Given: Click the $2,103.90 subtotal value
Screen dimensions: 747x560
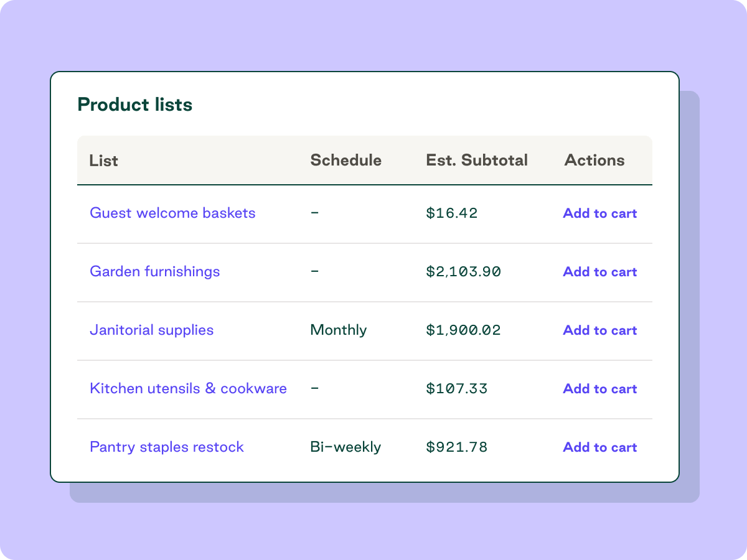Looking at the screenshot, I should click(464, 271).
